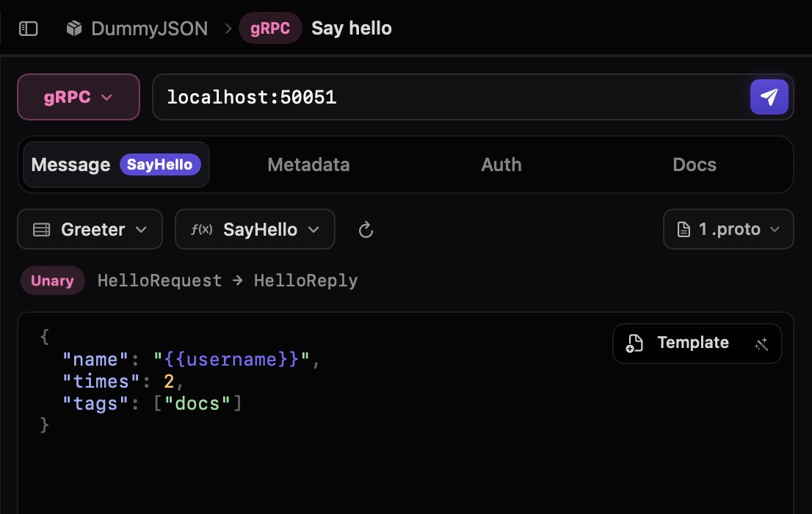The image size is (812, 514).
Task: Click the proto file document icon
Action: pyautogui.click(x=684, y=229)
